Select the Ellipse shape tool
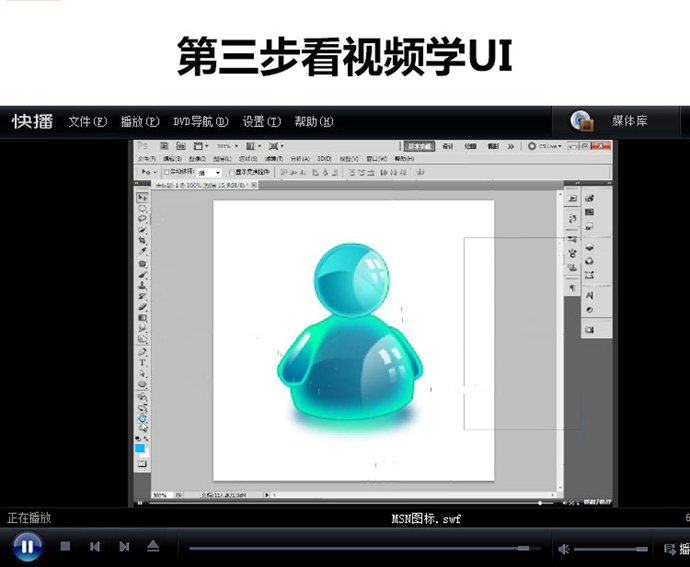This screenshot has height=567, width=690. pos(142,384)
